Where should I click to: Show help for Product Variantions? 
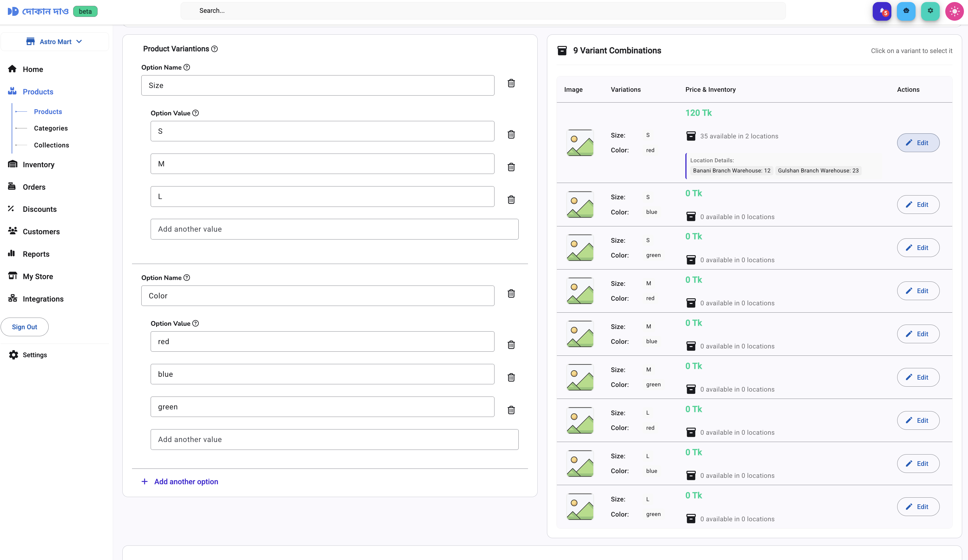tap(215, 49)
